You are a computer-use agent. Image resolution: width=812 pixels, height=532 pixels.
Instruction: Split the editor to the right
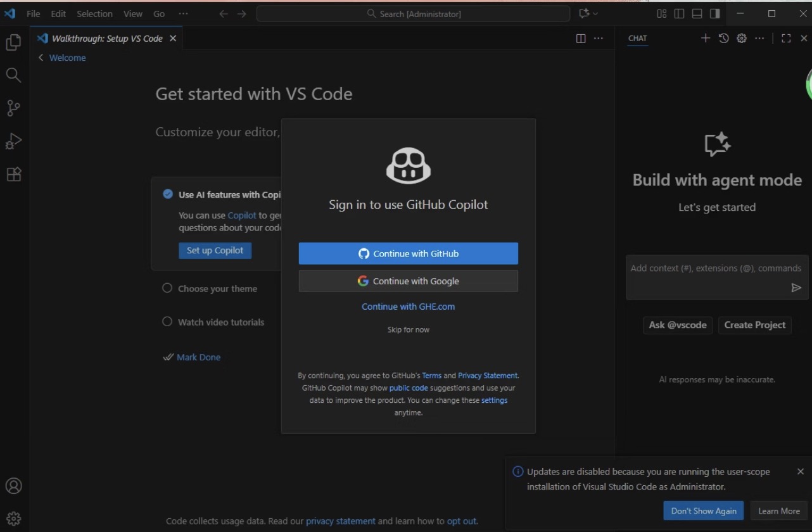pos(581,39)
